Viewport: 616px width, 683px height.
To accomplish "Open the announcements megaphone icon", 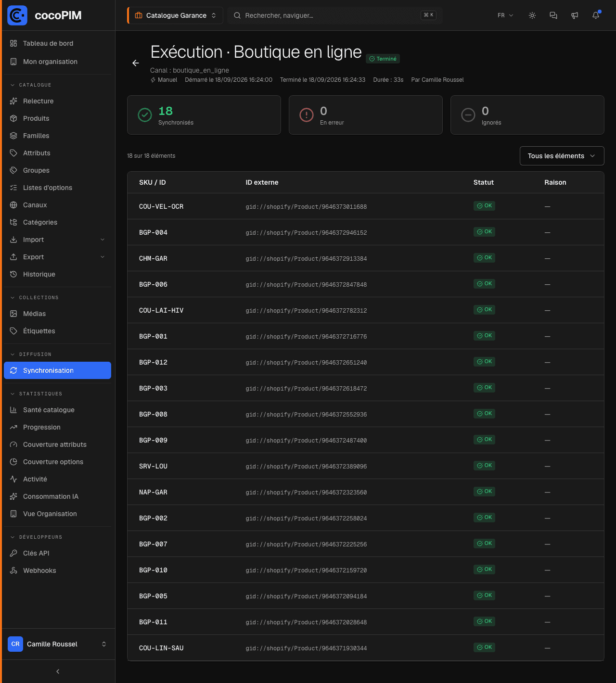I will pyautogui.click(x=575, y=15).
